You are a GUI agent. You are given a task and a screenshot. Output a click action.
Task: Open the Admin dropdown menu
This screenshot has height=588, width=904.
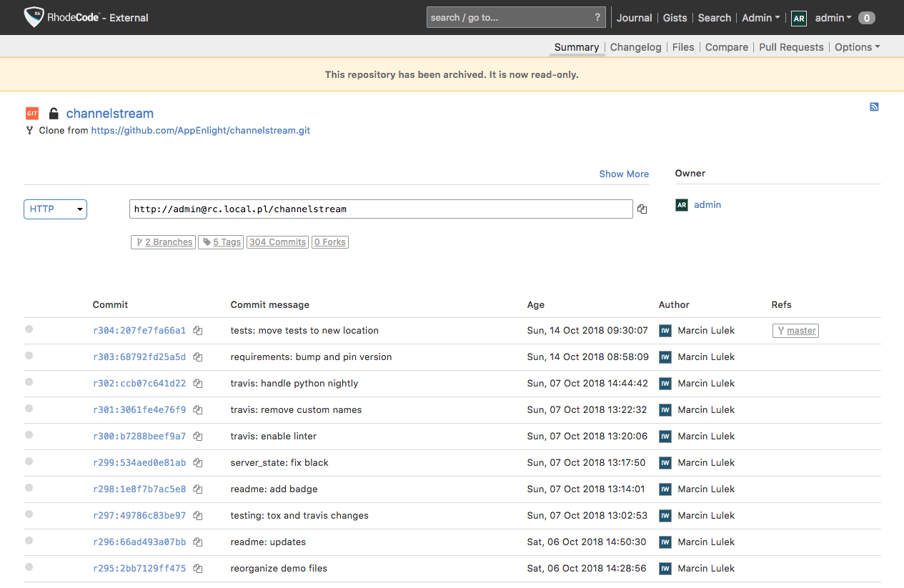(x=760, y=18)
